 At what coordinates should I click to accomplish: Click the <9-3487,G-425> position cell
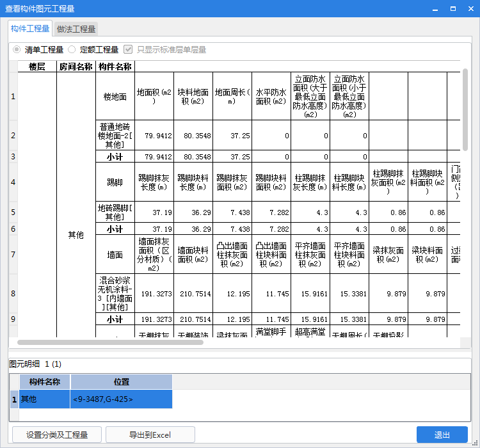pyautogui.click(x=122, y=399)
